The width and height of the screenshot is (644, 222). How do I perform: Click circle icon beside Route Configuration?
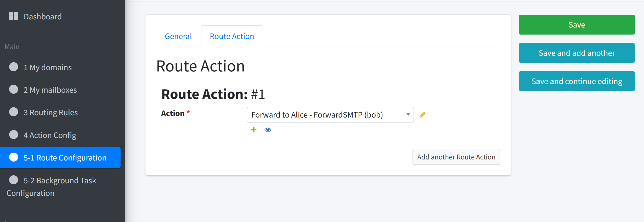(14, 157)
